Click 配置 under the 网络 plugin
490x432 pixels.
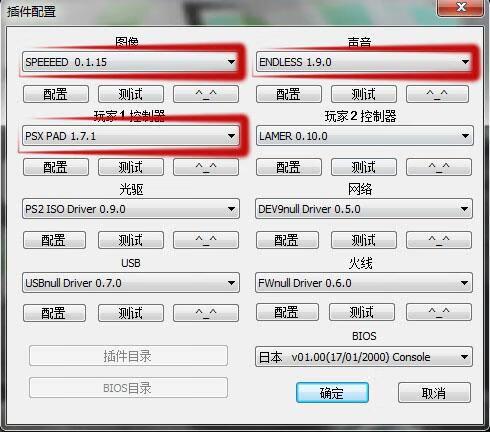coord(287,240)
